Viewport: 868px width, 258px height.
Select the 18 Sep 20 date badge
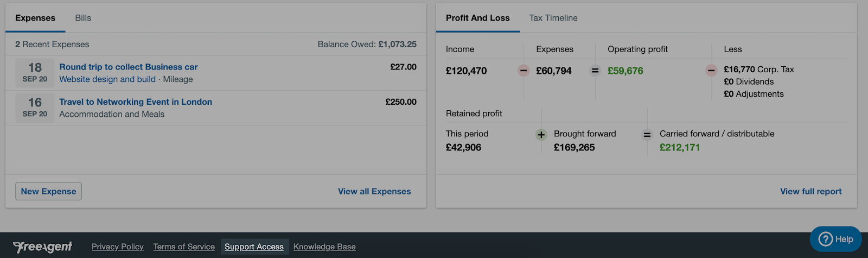[35, 73]
